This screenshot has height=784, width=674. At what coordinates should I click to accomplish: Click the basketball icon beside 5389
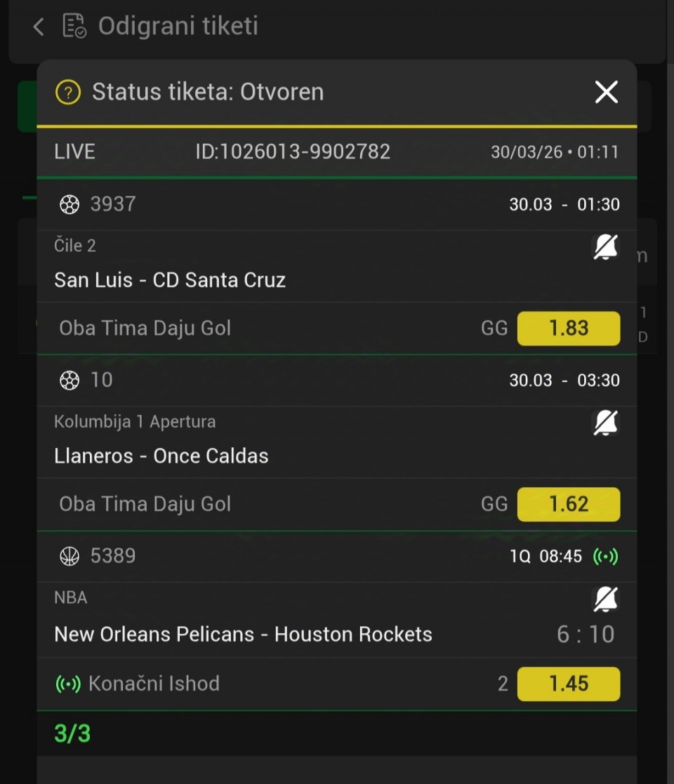point(69,557)
